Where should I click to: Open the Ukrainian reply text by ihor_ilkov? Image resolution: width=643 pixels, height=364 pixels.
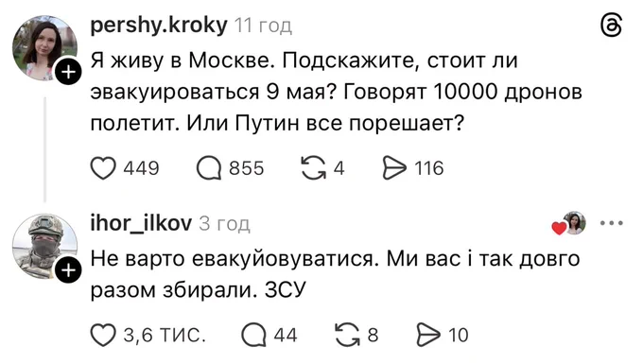(x=335, y=274)
